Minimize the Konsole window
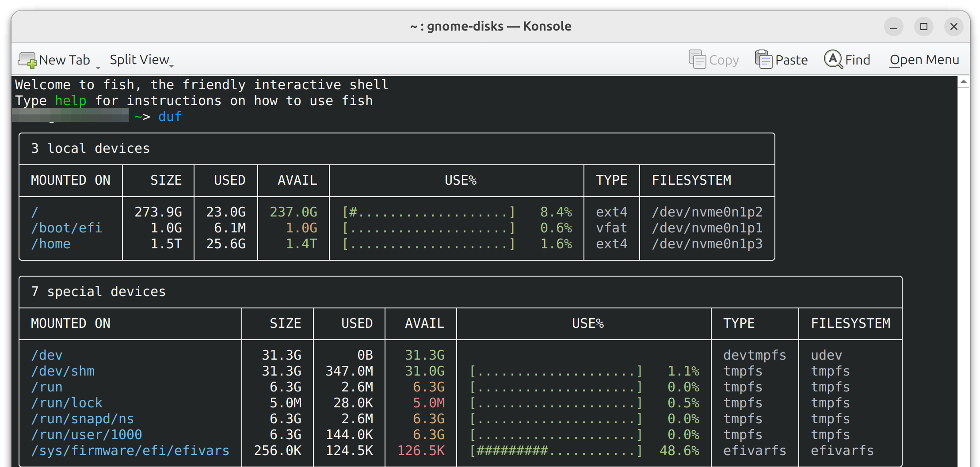This screenshot has width=980, height=467. tap(893, 27)
